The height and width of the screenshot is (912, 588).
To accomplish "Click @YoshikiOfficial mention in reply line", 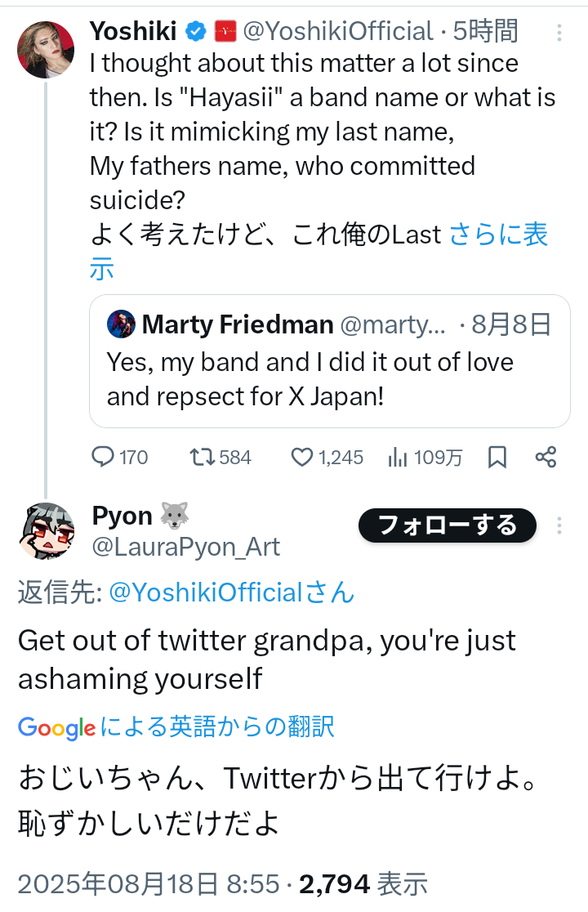I will pyautogui.click(x=231, y=592).
